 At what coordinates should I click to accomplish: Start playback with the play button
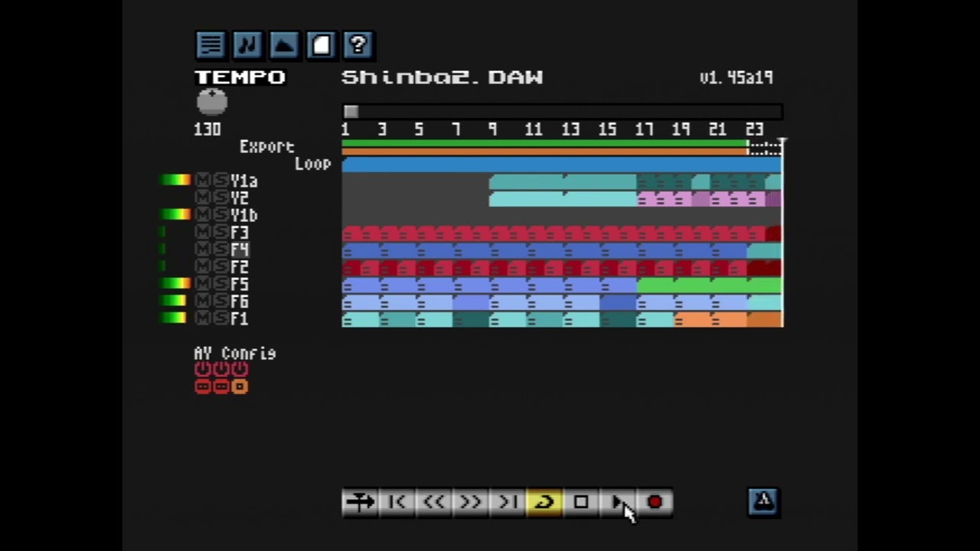point(617,502)
